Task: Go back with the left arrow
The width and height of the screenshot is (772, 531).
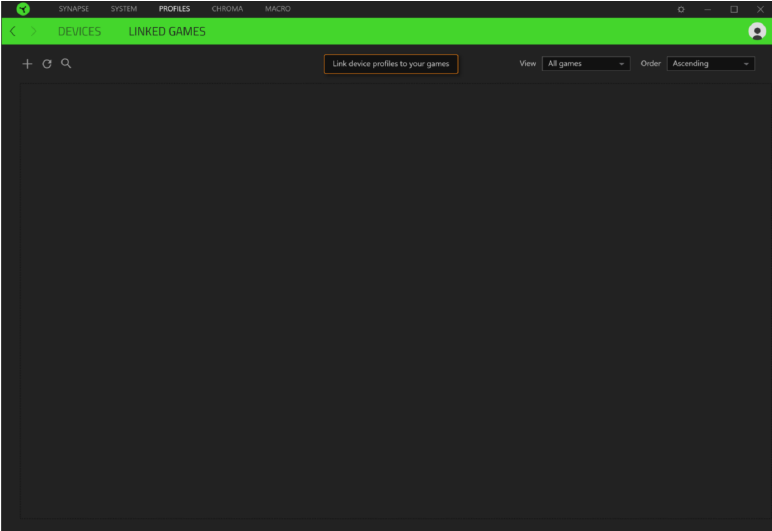Action: point(13,31)
